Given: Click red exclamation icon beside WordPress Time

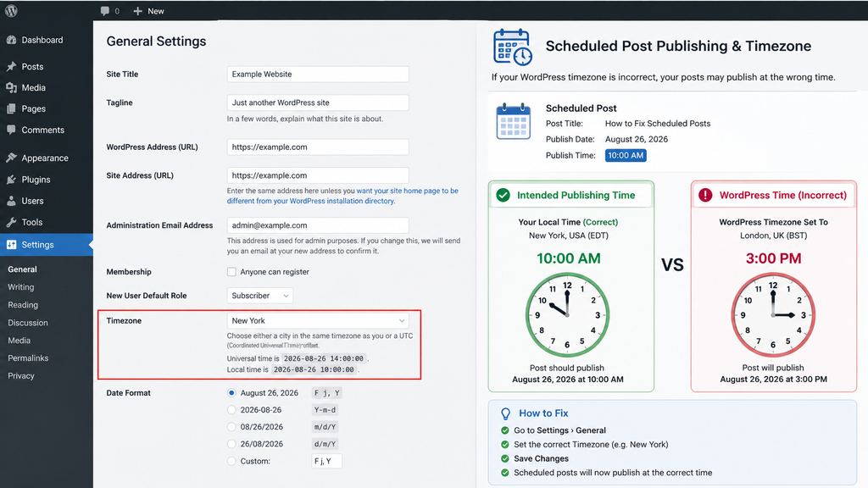Looking at the screenshot, I should 705,195.
